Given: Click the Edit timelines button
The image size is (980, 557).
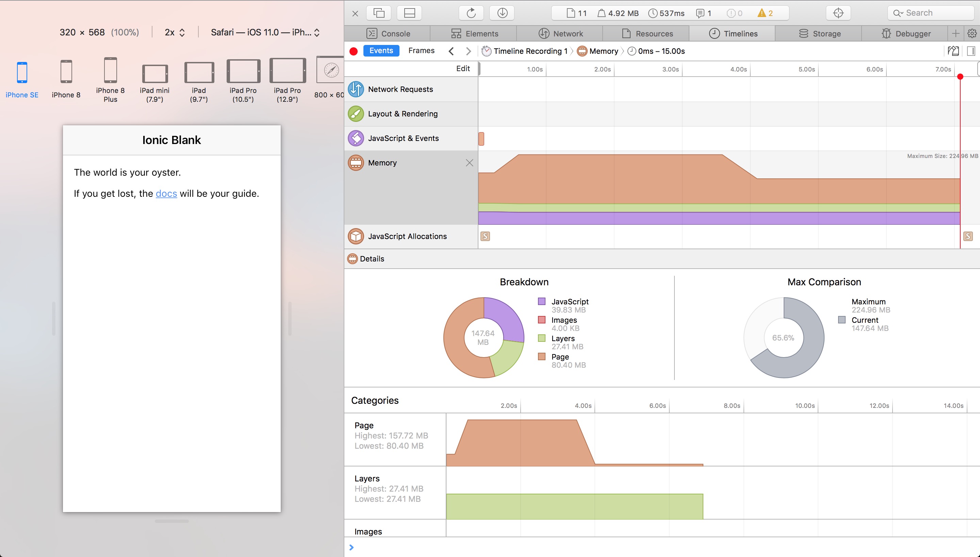Looking at the screenshot, I should [x=462, y=68].
